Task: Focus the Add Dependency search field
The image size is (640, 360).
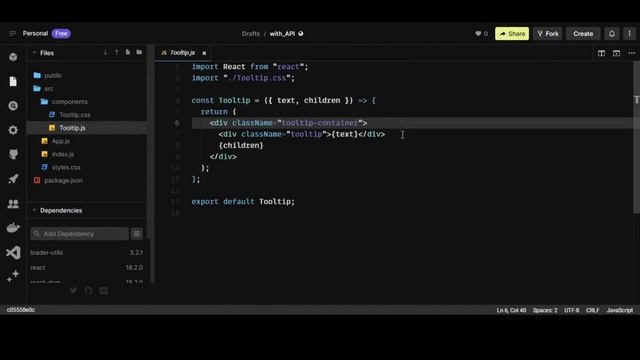Action: pyautogui.click(x=80, y=233)
